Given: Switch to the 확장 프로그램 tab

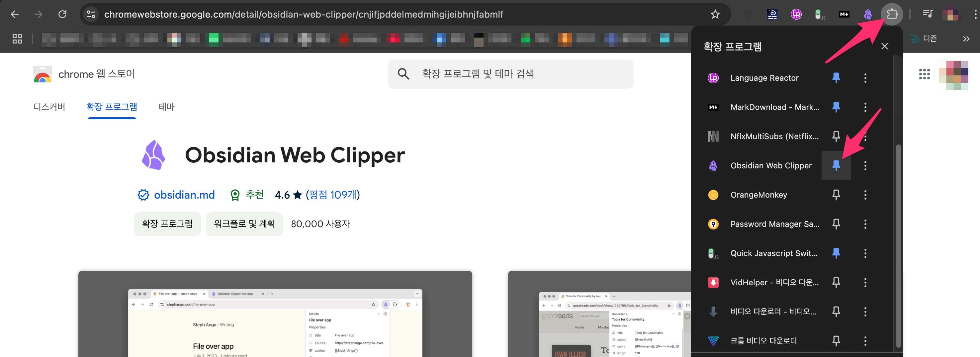Looking at the screenshot, I should (x=112, y=107).
